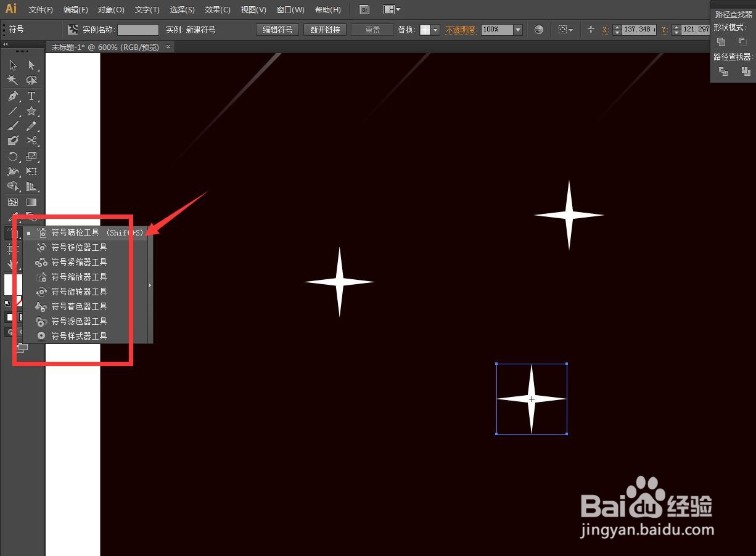Open the 效果(C) menu
This screenshot has width=756, height=556.
pyautogui.click(x=218, y=10)
